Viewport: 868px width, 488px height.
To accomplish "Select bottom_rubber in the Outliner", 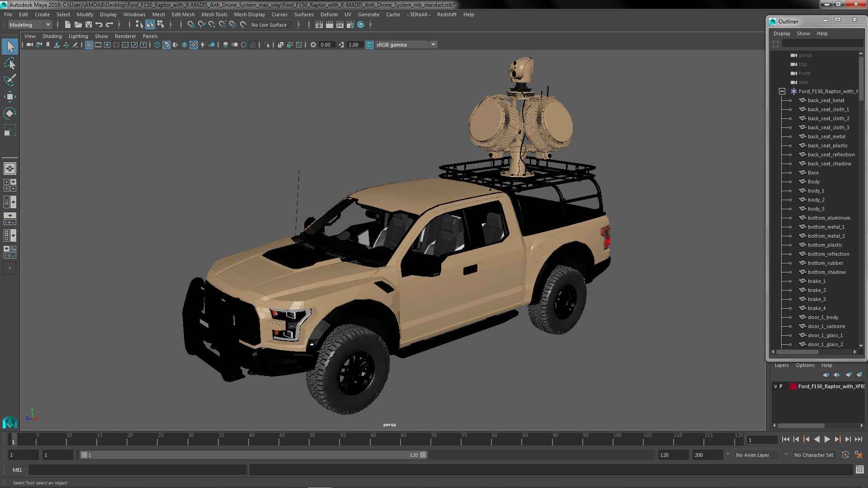I will (x=826, y=263).
